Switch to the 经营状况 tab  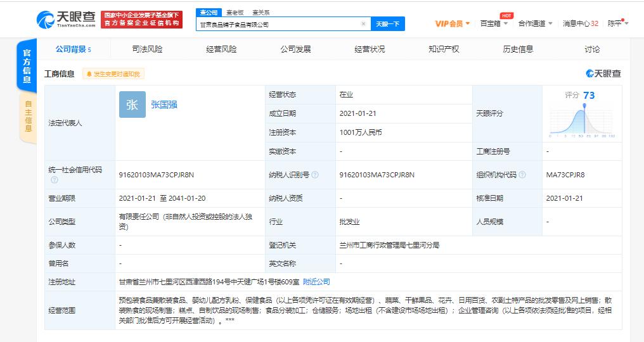370,49
